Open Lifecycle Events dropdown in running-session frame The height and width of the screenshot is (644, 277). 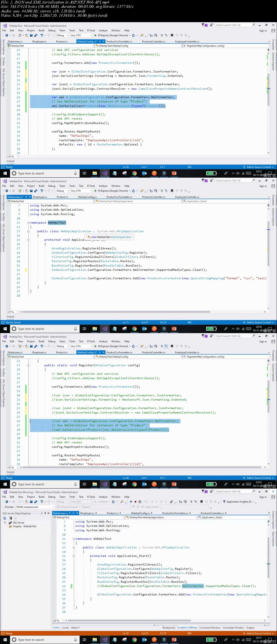68,507
